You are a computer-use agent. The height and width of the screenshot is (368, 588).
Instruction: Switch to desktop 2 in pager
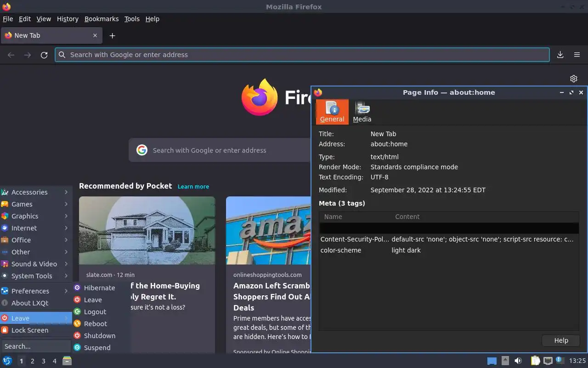click(32, 361)
